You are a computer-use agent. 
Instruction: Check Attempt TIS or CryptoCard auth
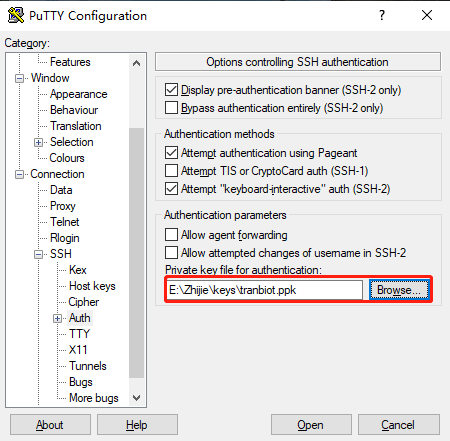(171, 171)
